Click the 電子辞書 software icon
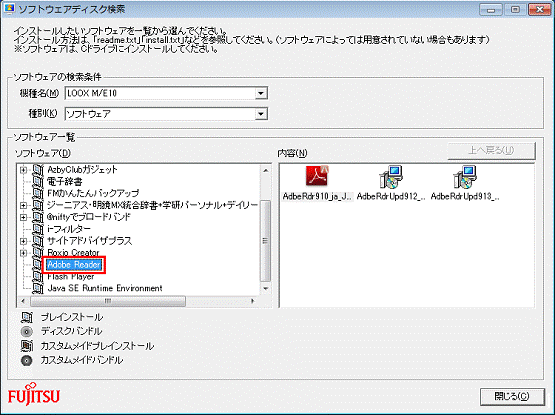This screenshot has width=555, height=415. click(x=38, y=182)
